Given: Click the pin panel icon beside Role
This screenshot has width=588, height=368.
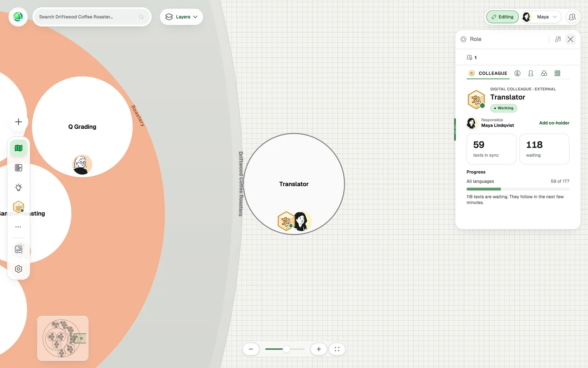Looking at the screenshot, I should point(558,39).
